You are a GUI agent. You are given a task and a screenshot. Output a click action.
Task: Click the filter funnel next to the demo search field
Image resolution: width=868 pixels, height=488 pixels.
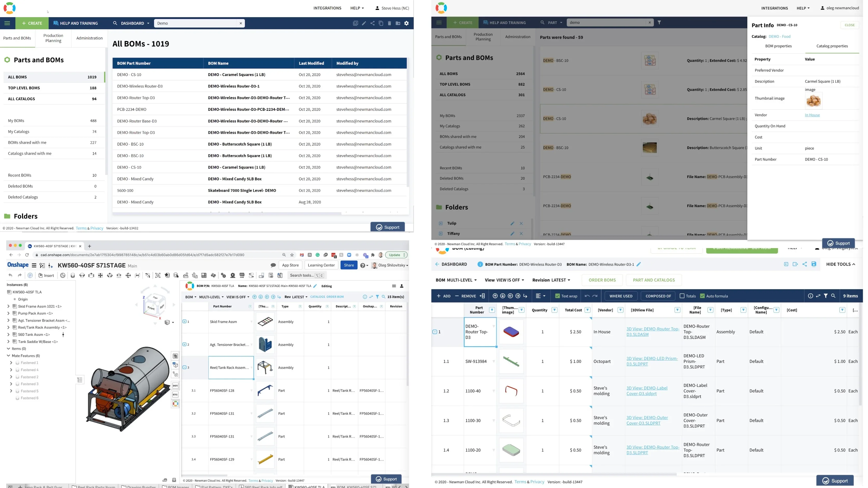659,23
